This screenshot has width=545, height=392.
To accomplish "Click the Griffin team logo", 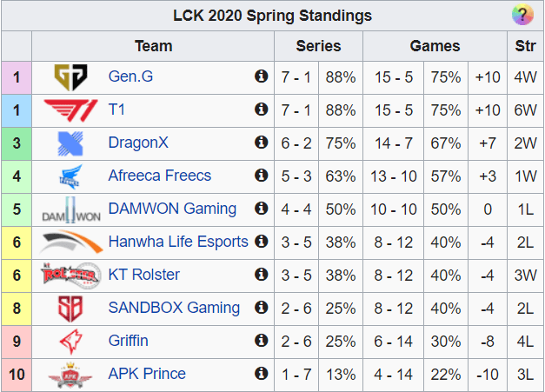I will 70,341.
